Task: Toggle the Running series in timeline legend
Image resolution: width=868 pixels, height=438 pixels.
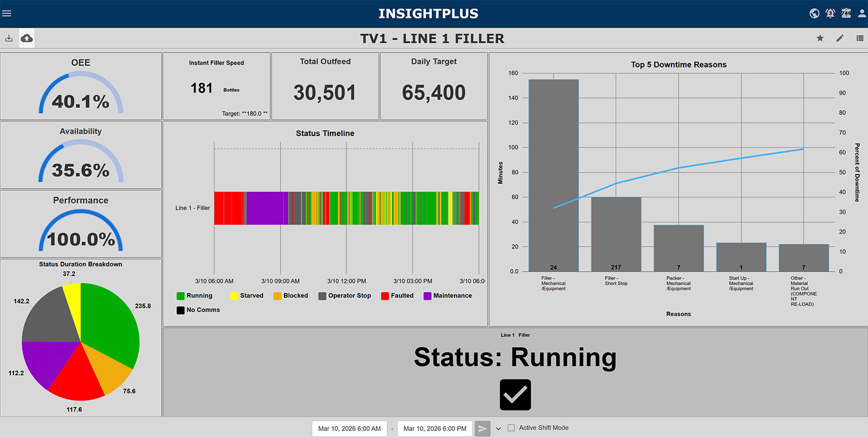Action: 194,296
